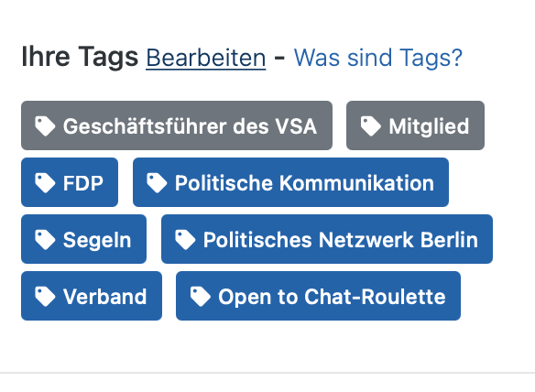The width and height of the screenshot is (535, 392).
Task: Click the Verband tag
Action: coord(92,296)
